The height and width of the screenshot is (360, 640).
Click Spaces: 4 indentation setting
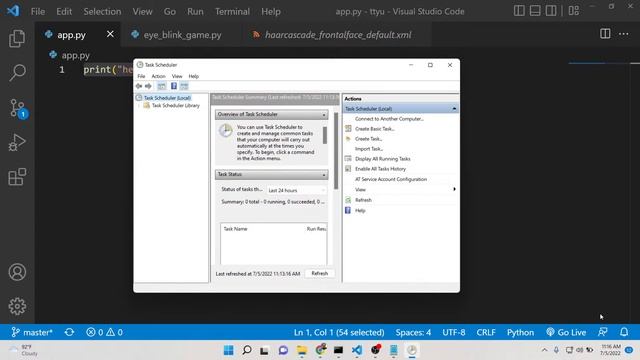[x=413, y=332]
